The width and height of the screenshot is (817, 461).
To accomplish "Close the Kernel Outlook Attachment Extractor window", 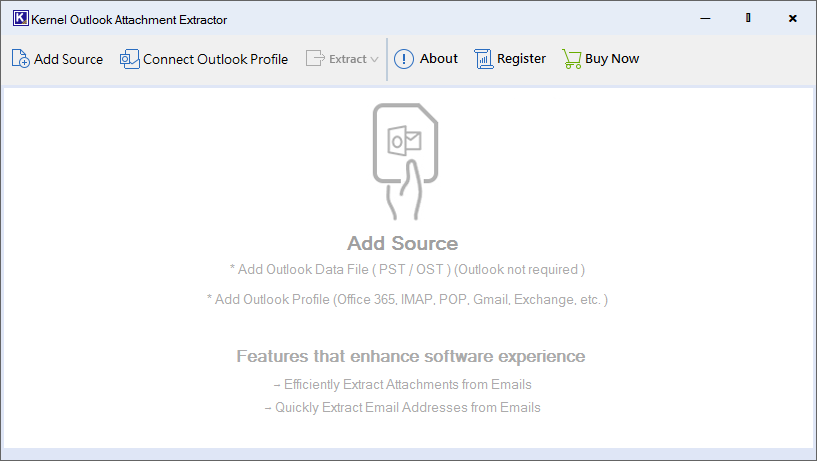I will 793,18.
